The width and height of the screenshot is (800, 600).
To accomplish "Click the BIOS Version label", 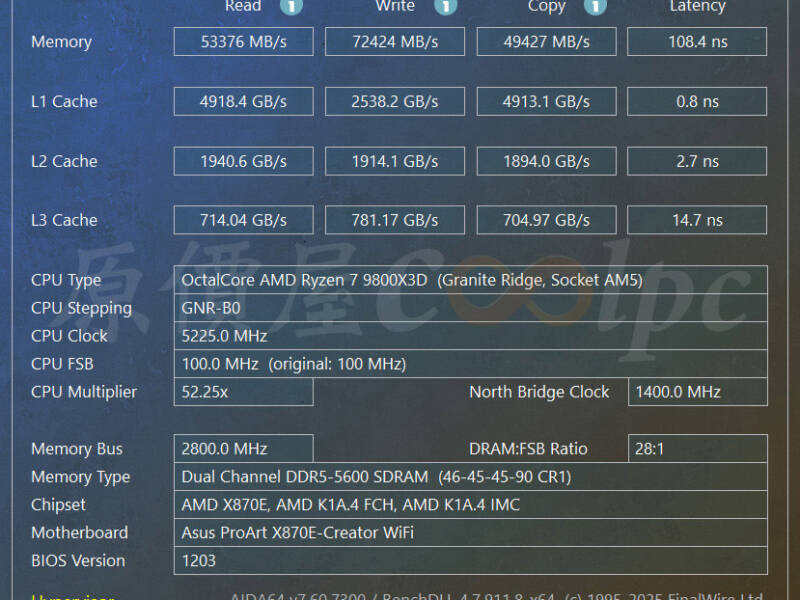I will pyautogui.click(x=78, y=561).
